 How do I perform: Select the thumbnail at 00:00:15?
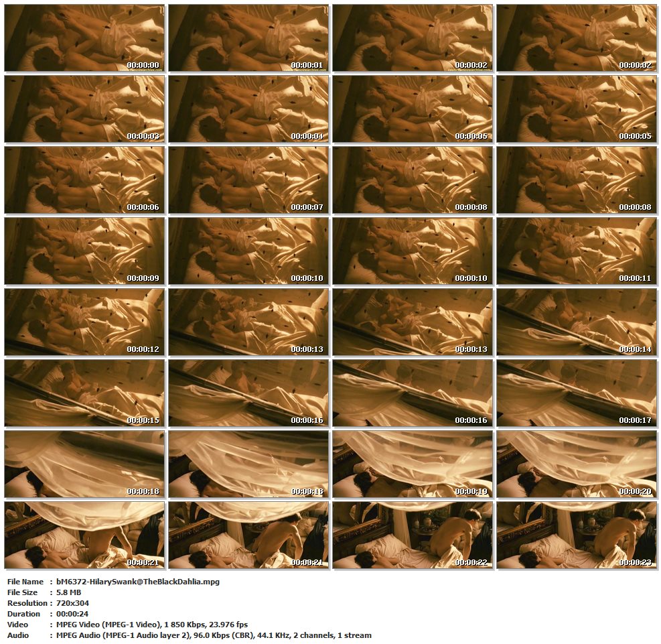(84, 393)
